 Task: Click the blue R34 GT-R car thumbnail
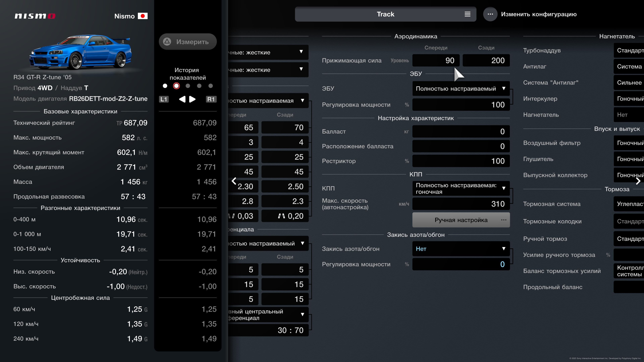(80, 52)
